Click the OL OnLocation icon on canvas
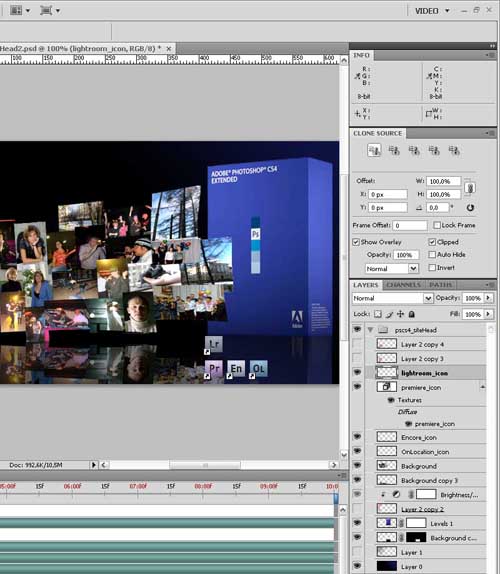This screenshot has width=500, height=574. point(258,368)
